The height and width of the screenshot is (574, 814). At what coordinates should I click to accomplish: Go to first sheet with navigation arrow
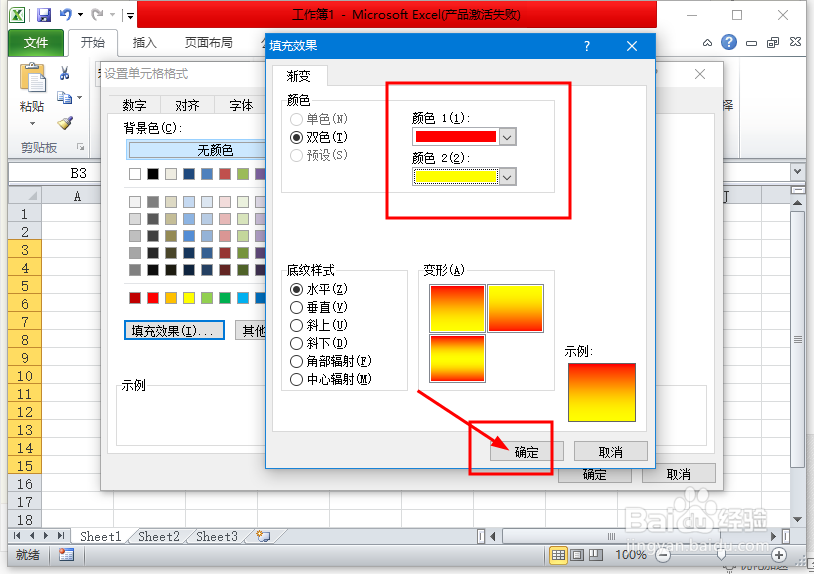(17, 536)
